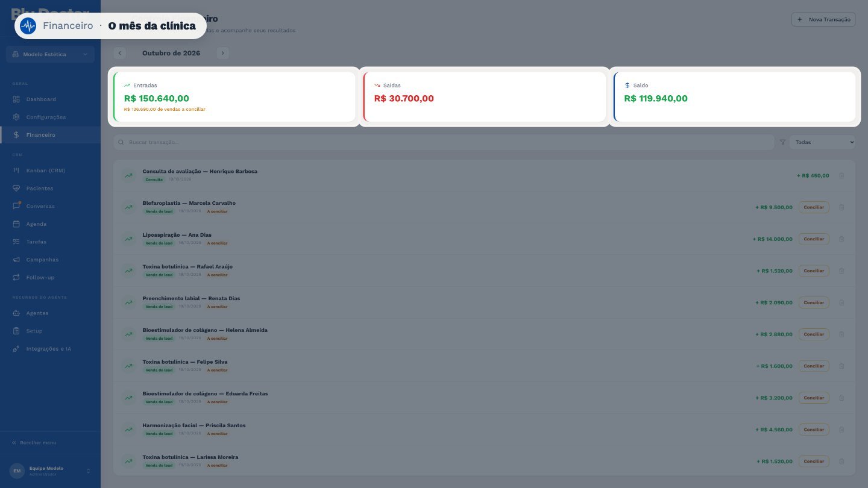Expand the Equipe Modelo account switcher

tap(50, 471)
